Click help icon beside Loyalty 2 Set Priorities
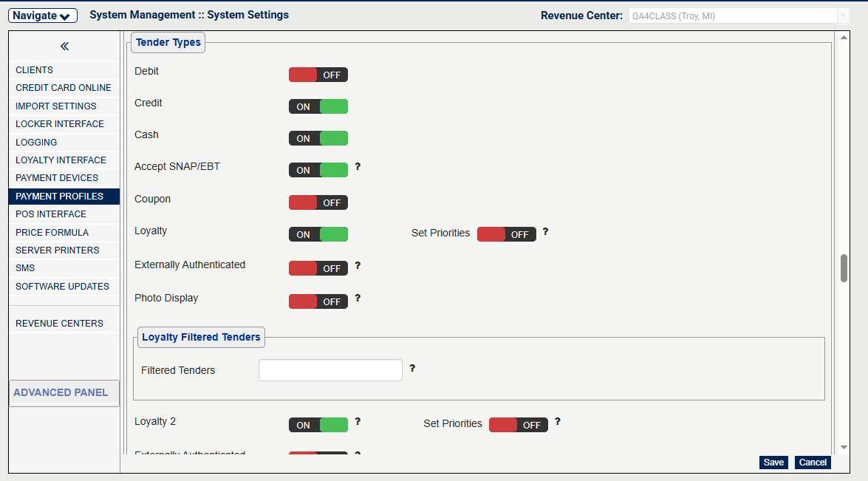 [558, 422]
